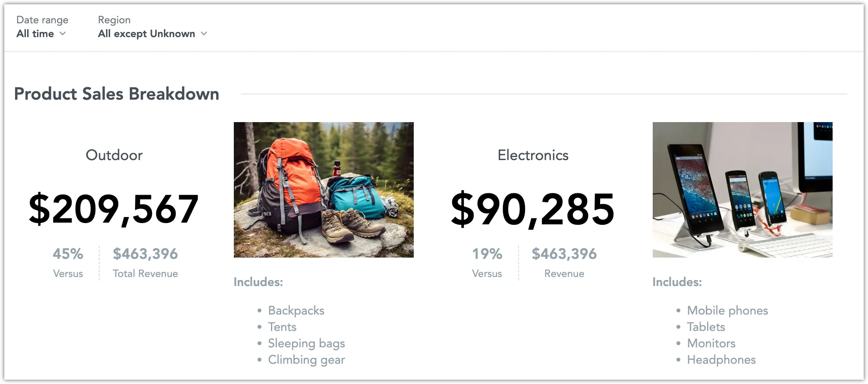
Task: Select Backpacks from the Outdoor includes list
Action: 296,310
